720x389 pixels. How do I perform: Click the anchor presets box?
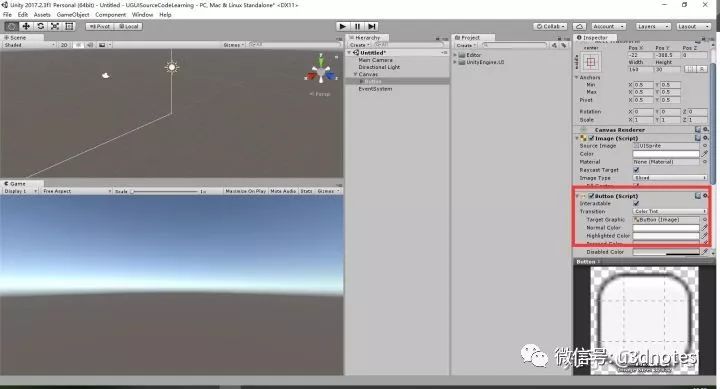[591, 62]
